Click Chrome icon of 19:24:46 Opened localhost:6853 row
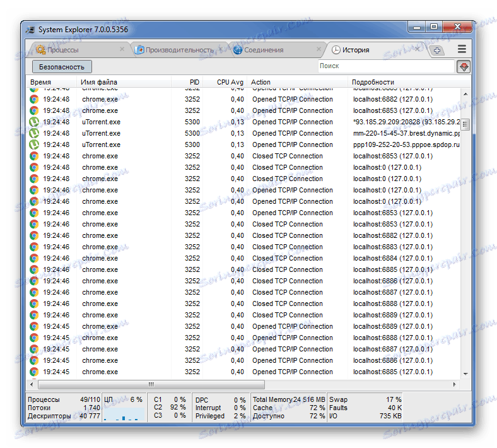 34,213
